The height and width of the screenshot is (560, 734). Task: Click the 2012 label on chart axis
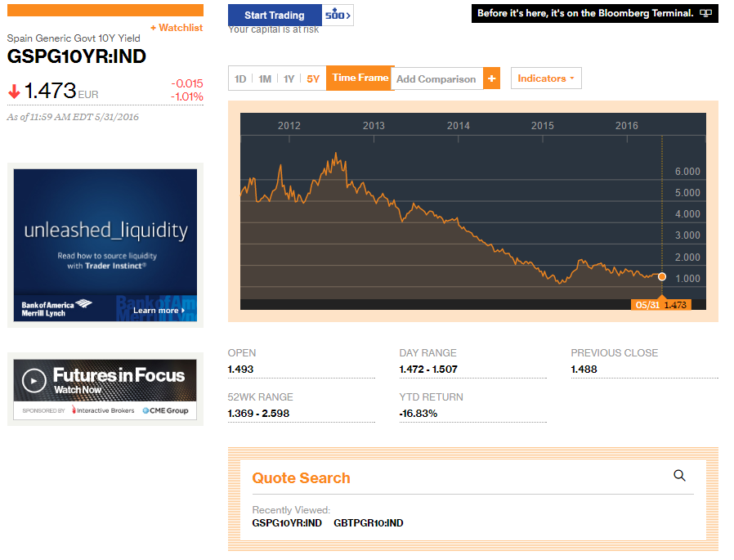click(289, 125)
